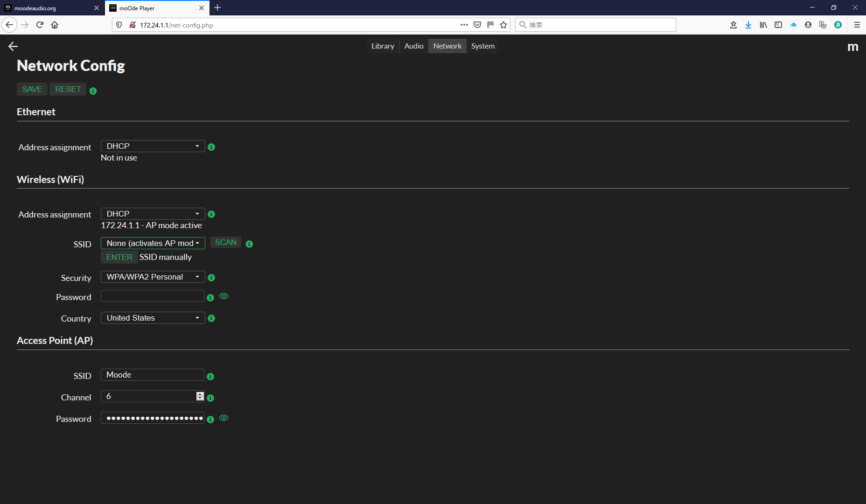Show info for WiFi Security setting
Viewport: 866px width, 504px height.
pyautogui.click(x=211, y=278)
